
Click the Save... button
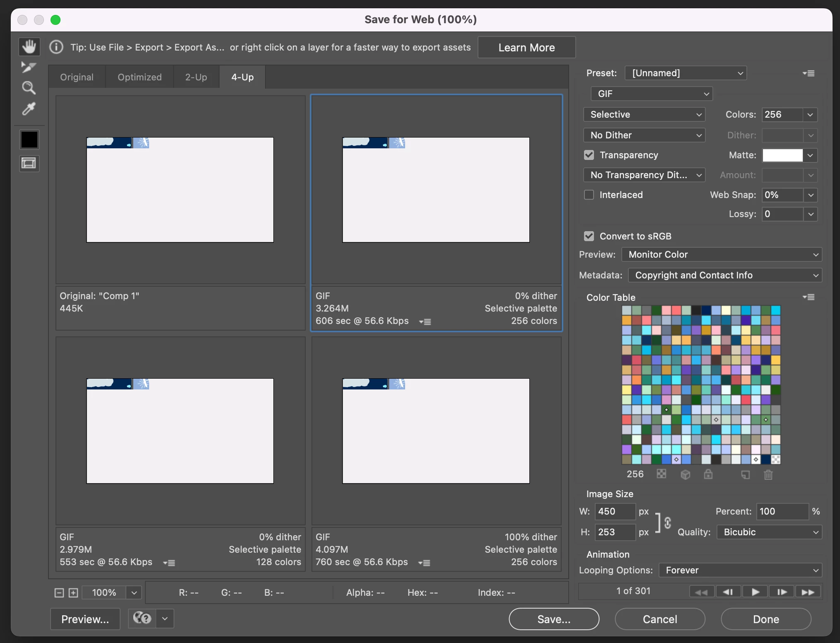click(x=554, y=619)
